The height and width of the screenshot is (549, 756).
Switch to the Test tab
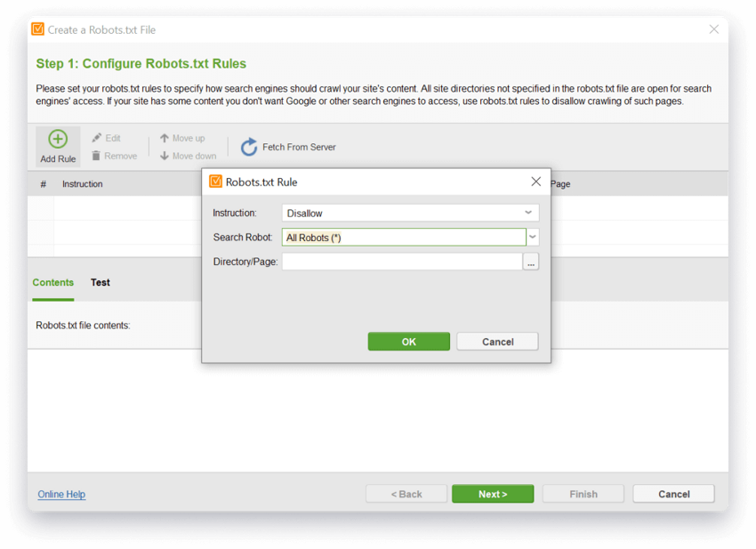point(100,282)
